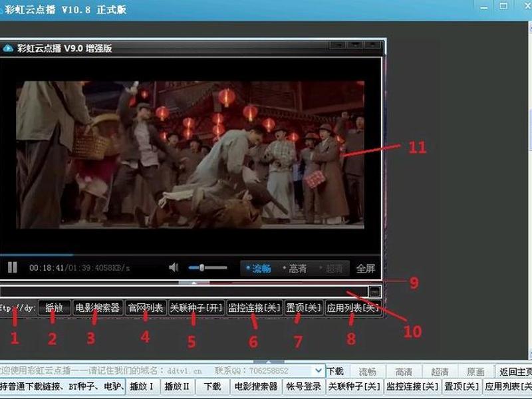Click the expand arrow below the player controls
Viewport: 532px width, 399px height.
194,282
